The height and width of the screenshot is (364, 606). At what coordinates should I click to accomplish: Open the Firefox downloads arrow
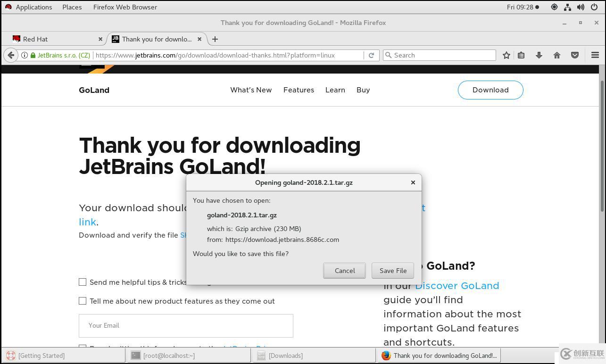tap(539, 55)
